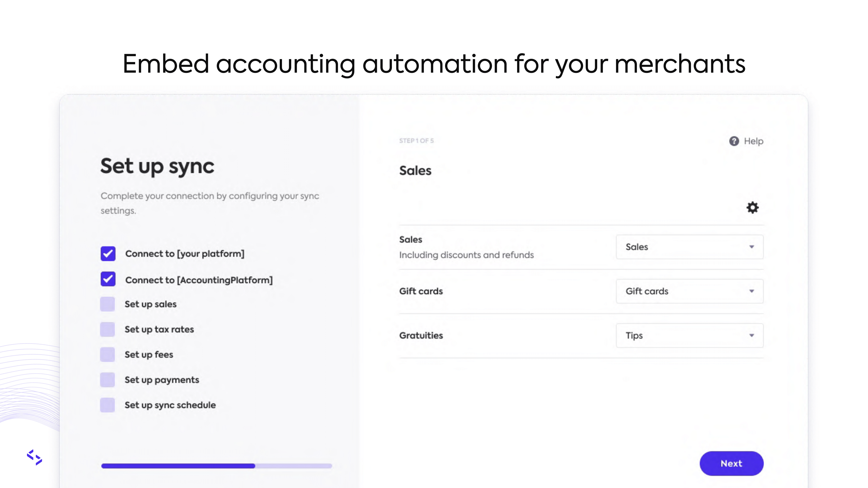This screenshot has width=868, height=488.
Task: Check the Set up sales checkbox
Action: pos(107,304)
